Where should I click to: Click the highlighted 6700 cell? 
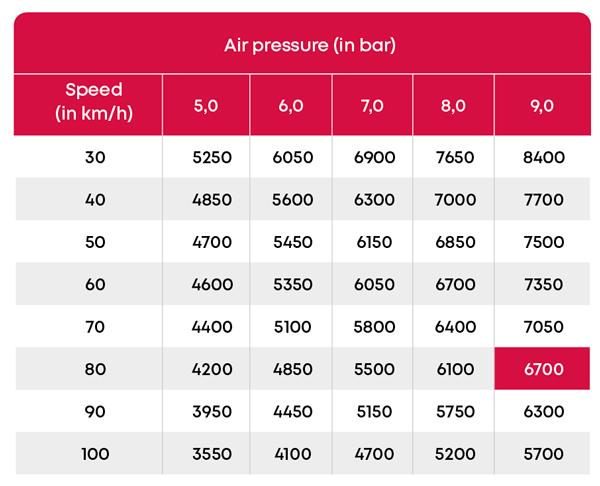[x=542, y=369]
